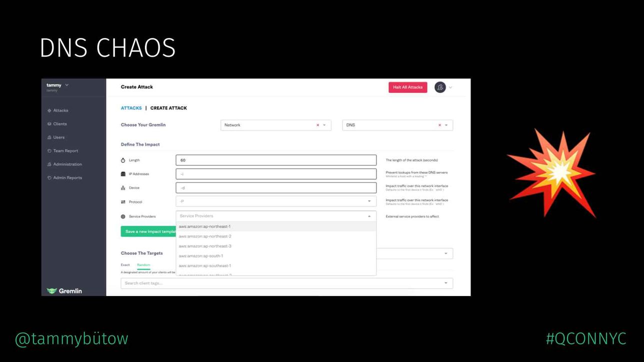Select aws:amazon:ap-south-1 option
The height and width of the screenshot is (362, 644).
pos(276,256)
